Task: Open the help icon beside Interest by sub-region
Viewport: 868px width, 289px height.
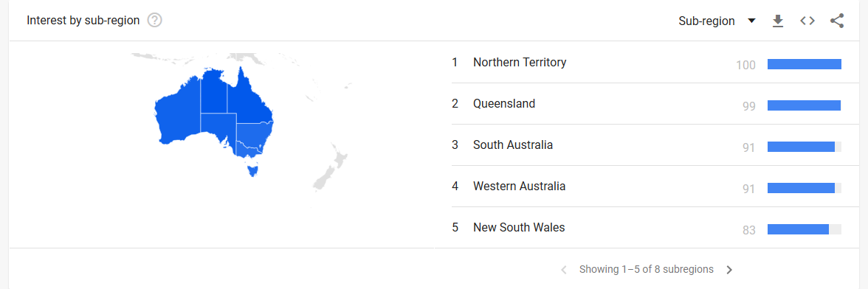Action: coord(155,21)
